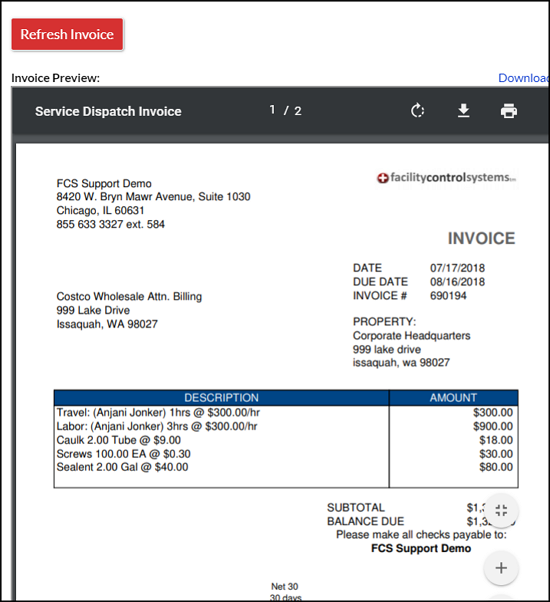Click the INVOICE heading text
The width and height of the screenshot is (550, 602).
point(481,238)
